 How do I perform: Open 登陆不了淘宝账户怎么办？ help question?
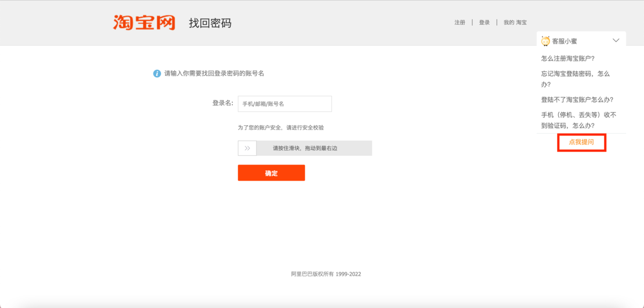[577, 99]
